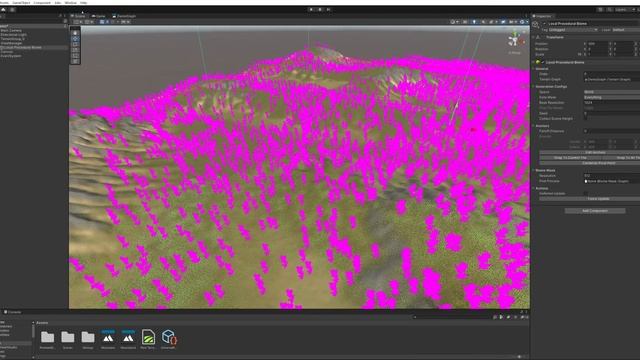Open the Gizmos menu icon
The width and height of the screenshot is (640, 360).
coord(523,22)
